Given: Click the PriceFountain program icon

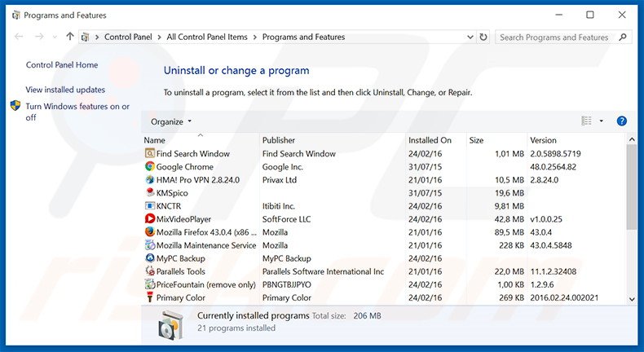Looking at the screenshot, I should pos(150,284).
